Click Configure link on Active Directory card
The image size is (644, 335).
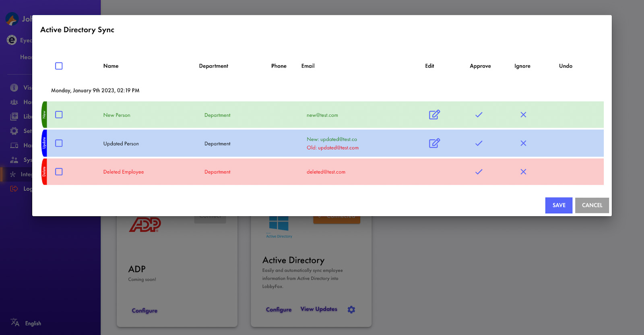click(279, 309)
